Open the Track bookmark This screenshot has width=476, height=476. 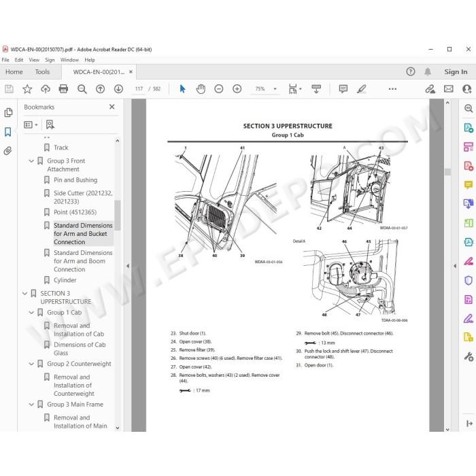61,148
